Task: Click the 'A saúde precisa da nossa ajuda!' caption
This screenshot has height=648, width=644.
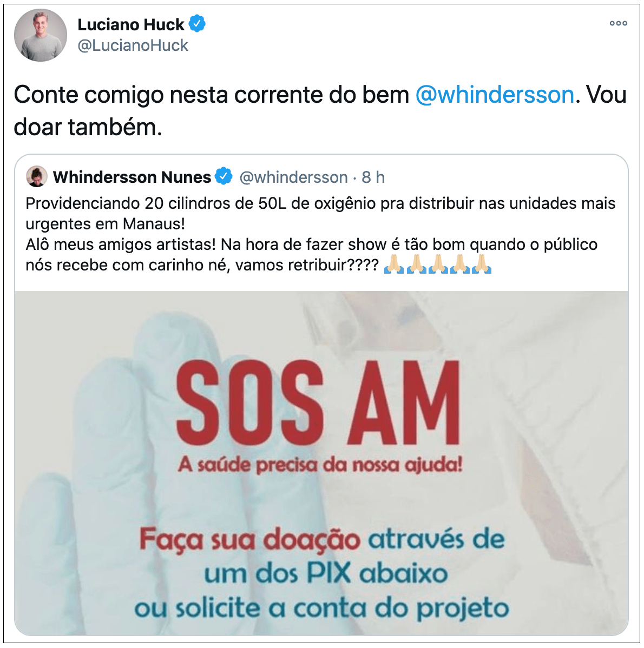Action: (x=320, y=465)
